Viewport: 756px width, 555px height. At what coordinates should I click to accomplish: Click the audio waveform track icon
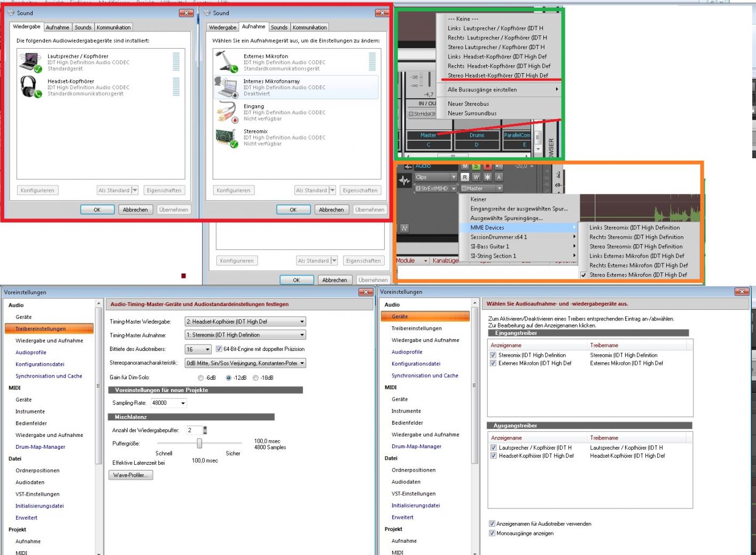(404, 181)
